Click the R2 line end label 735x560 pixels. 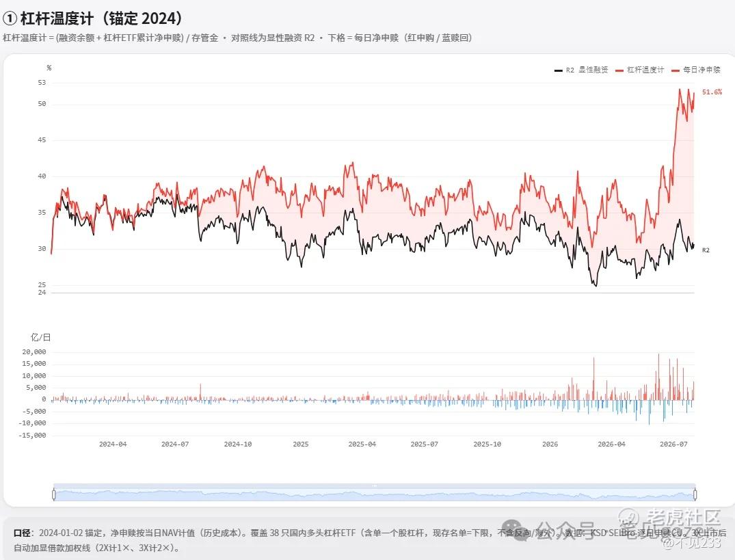[x=706, y=250]
